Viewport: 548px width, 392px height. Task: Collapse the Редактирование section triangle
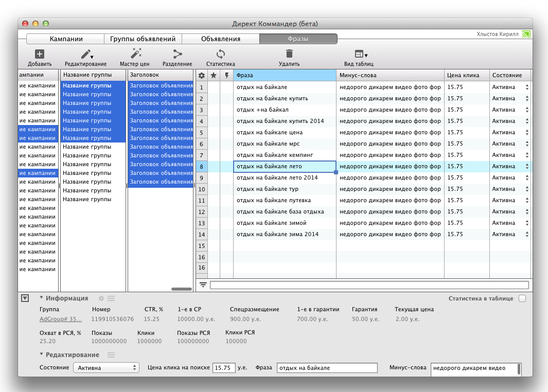42,354
